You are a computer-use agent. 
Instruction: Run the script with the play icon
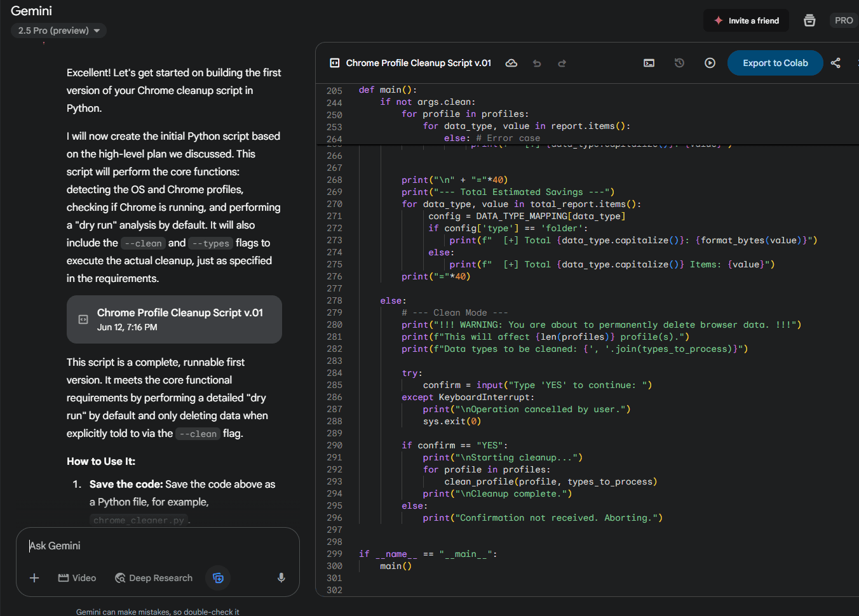pyautogui.click(x=710, y=63)
